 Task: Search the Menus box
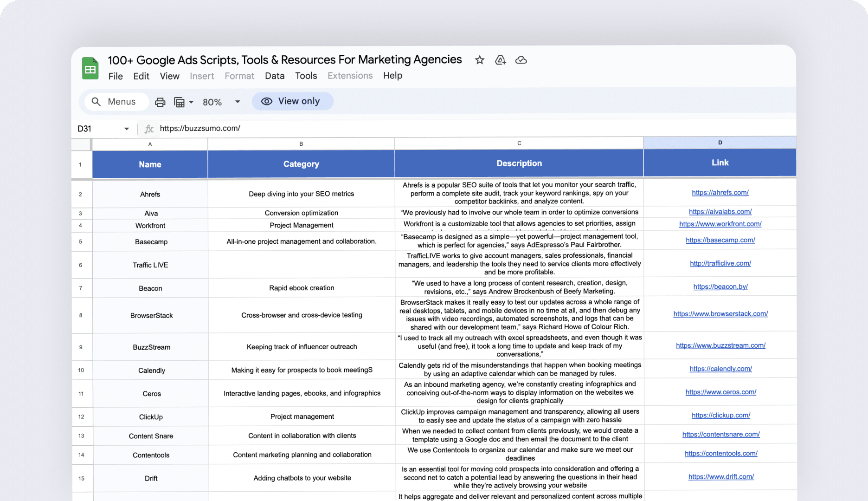[116, 102]
